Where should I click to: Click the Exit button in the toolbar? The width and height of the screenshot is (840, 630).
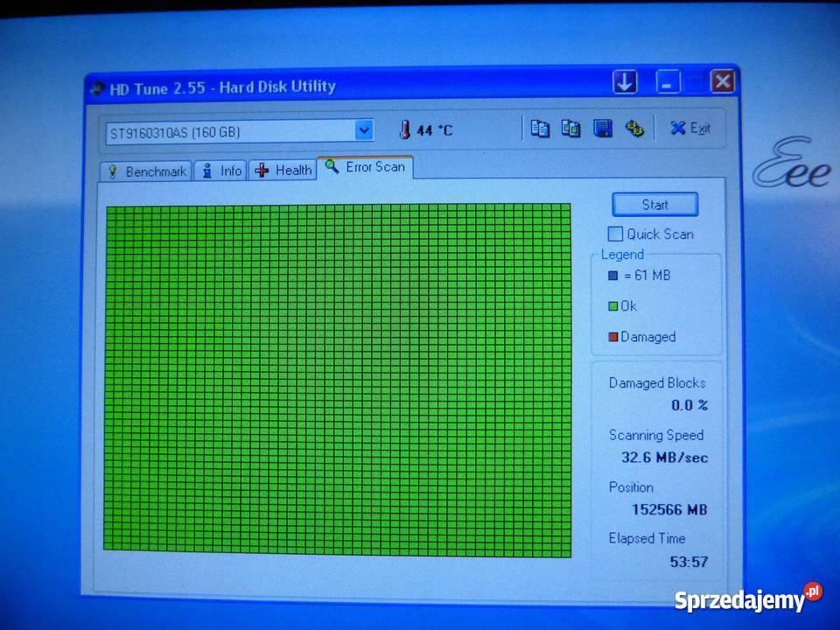(x=690, y=129)
